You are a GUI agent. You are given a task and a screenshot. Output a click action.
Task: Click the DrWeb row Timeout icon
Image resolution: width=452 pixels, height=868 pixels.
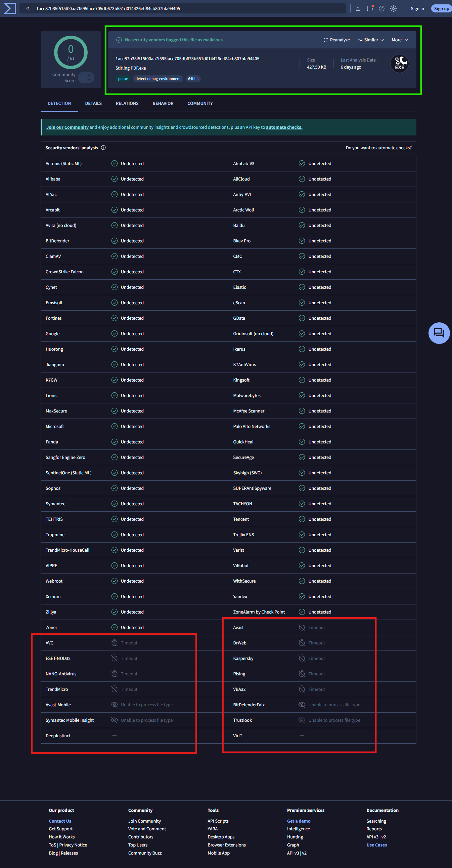point(302,642)
